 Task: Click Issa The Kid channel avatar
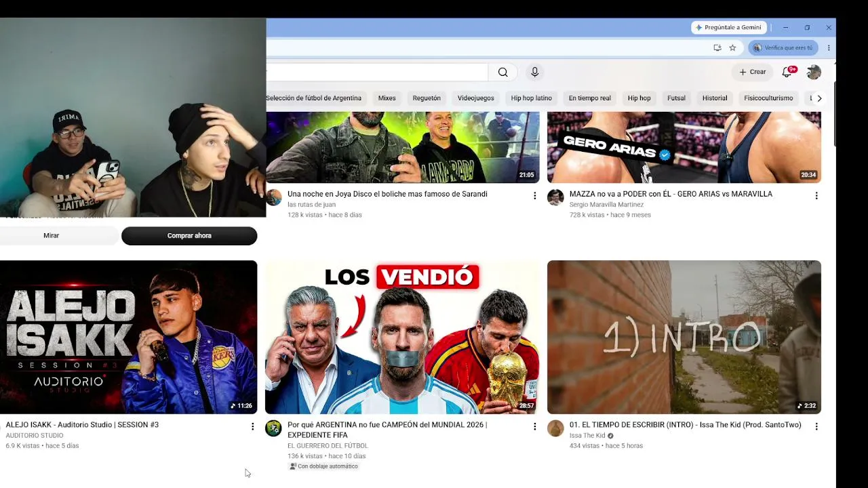[555, 428]
